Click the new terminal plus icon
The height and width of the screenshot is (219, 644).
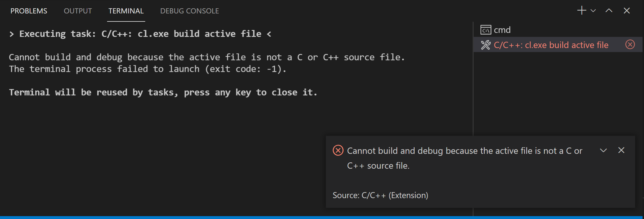[582, 11]
